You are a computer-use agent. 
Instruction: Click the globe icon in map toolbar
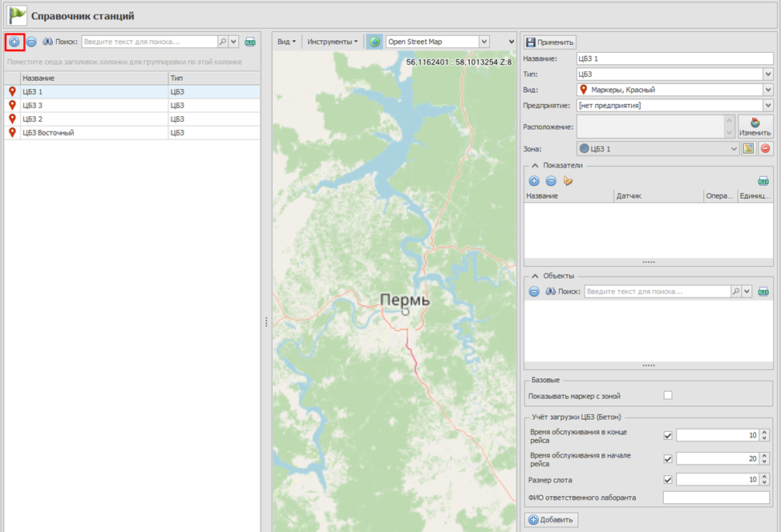(x=374, y=42)
